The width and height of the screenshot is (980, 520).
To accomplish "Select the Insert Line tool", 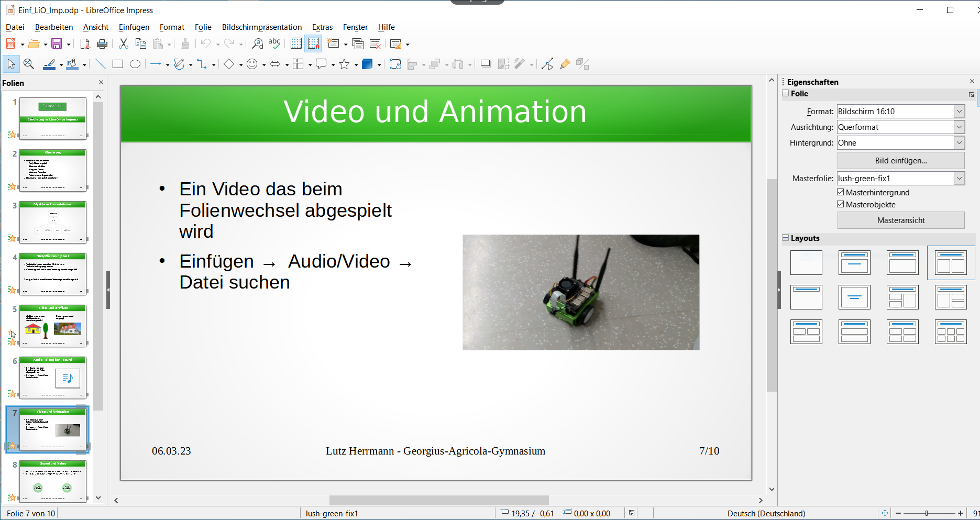I will tap(101, 64).
